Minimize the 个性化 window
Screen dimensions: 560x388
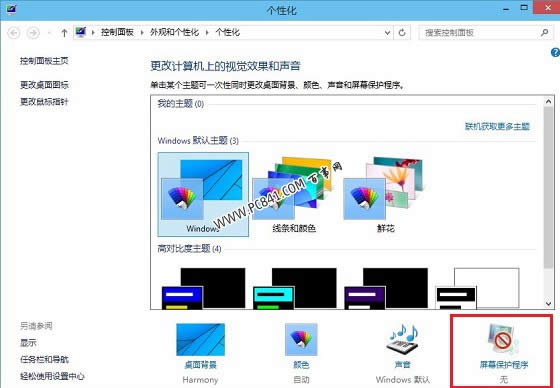[x=506, y=9]
